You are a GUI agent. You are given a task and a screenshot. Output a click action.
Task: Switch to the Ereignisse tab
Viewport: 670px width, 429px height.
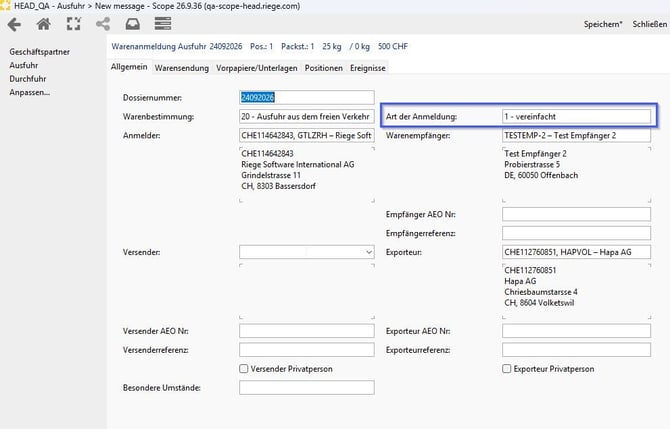tap(367, 68)
